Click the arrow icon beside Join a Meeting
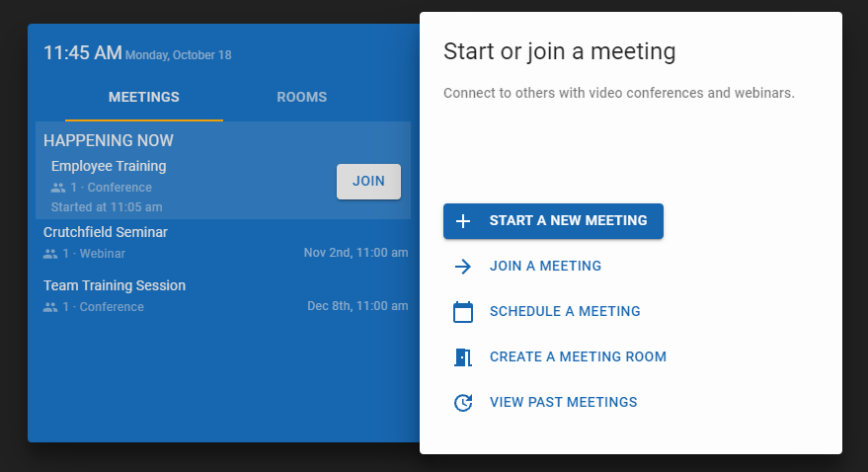This screenshot has height=472, width=868. tap(463, 267)
